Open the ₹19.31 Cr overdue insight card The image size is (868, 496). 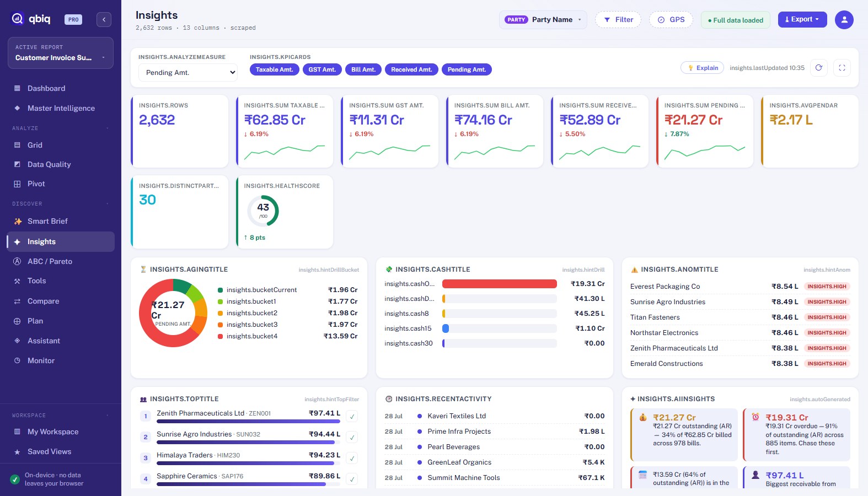click(x=796, y=435)
